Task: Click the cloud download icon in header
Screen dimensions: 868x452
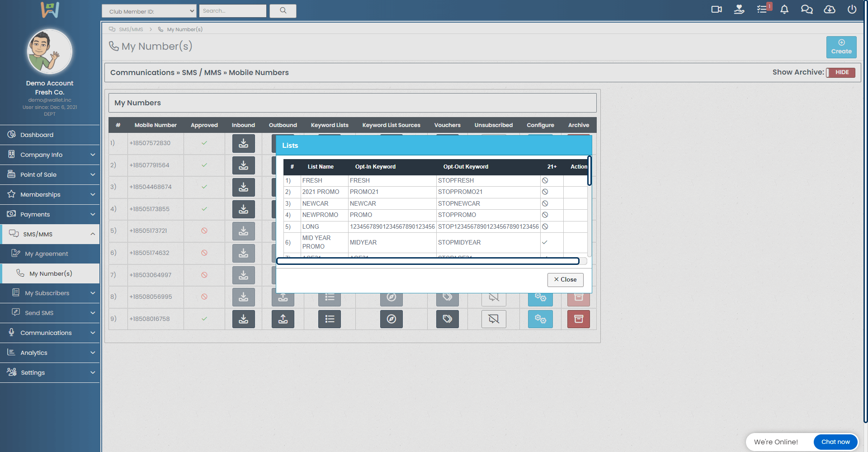Action: click(x=829, y=9)
